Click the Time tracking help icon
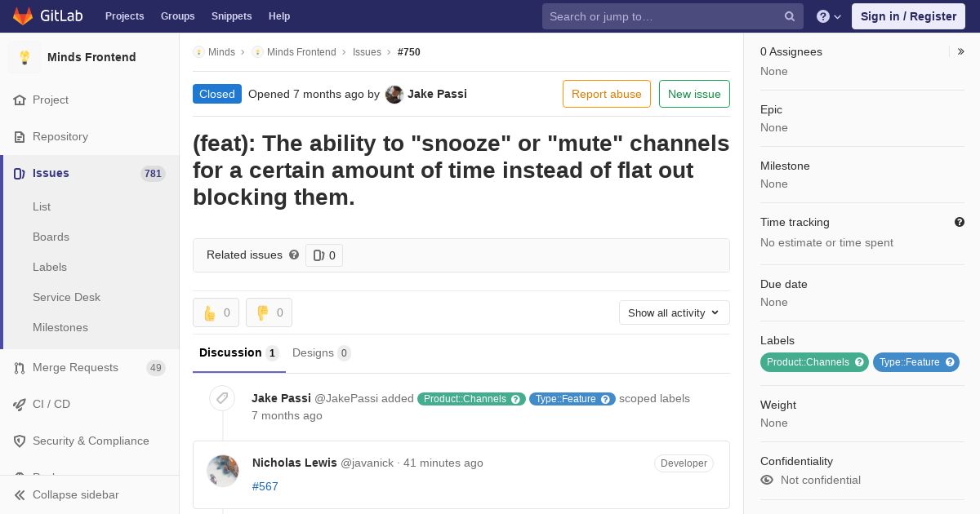Image resolution: width=980 pixels, height=514 pixels. (x=960, y=222)
